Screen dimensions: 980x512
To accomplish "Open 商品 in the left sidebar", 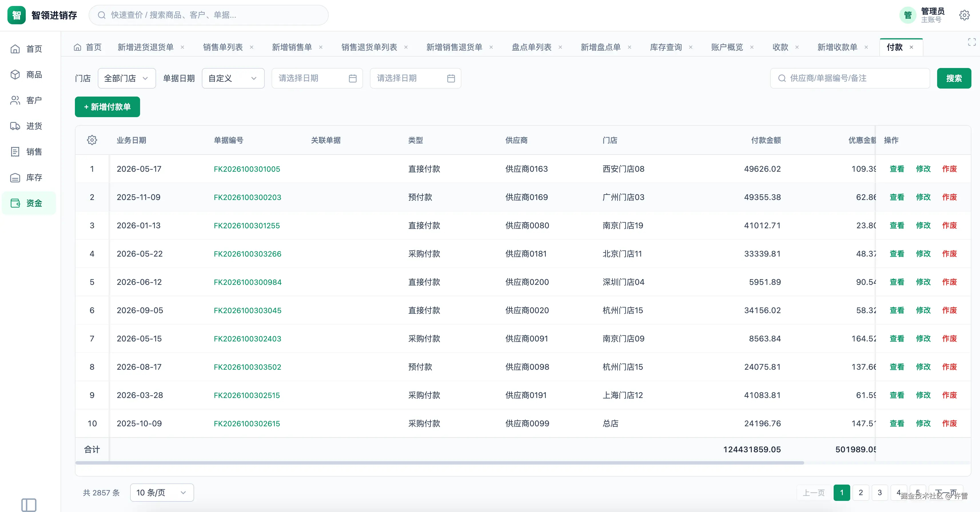I will (29, 75).
